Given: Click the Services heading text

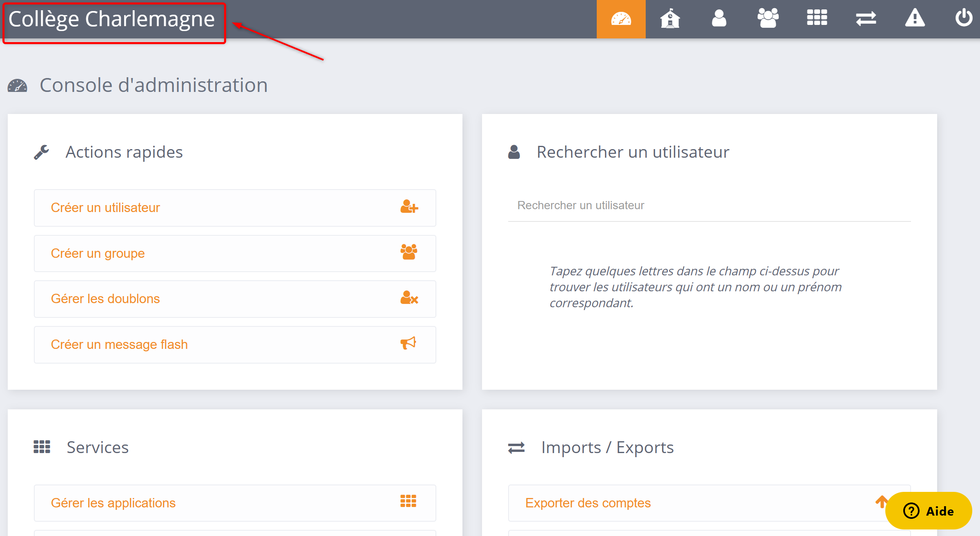Looking at the screenshot, I should (98, 447).
